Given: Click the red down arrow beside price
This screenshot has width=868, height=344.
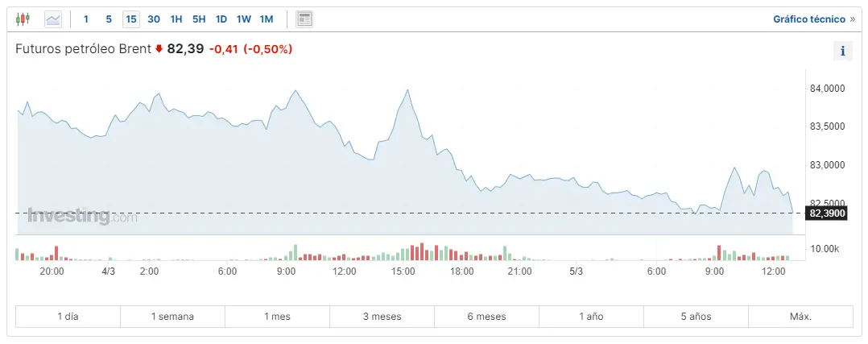Looking at the screenshot, I should click(159, 49).
